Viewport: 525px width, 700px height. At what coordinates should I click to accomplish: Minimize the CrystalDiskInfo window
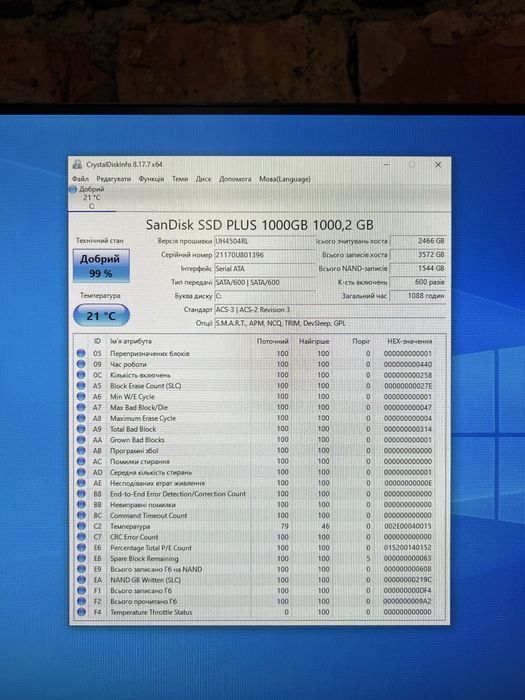[x=387, y=165]
